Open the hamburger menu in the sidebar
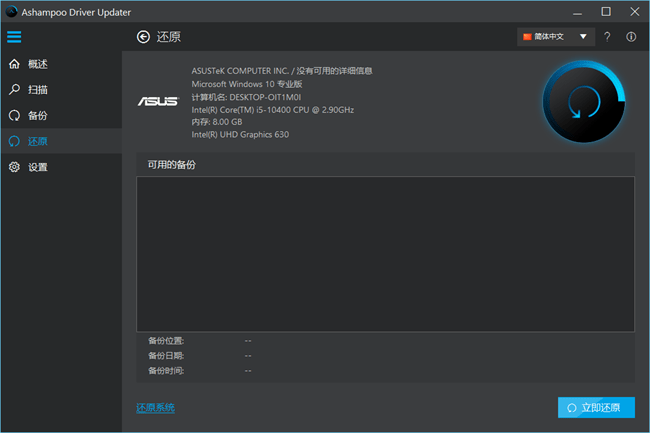Image resolution: width=650 pixels, height=433 pixels. coord(14,37)
